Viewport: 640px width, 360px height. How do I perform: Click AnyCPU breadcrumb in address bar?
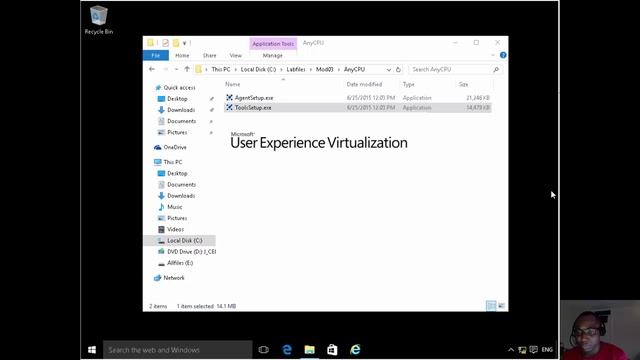(x=354, y=70)
